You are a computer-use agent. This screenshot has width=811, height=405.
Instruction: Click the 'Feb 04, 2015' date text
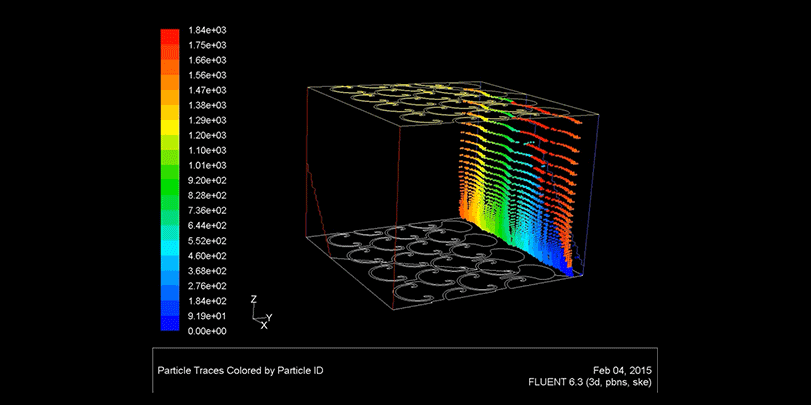[622, 369]
